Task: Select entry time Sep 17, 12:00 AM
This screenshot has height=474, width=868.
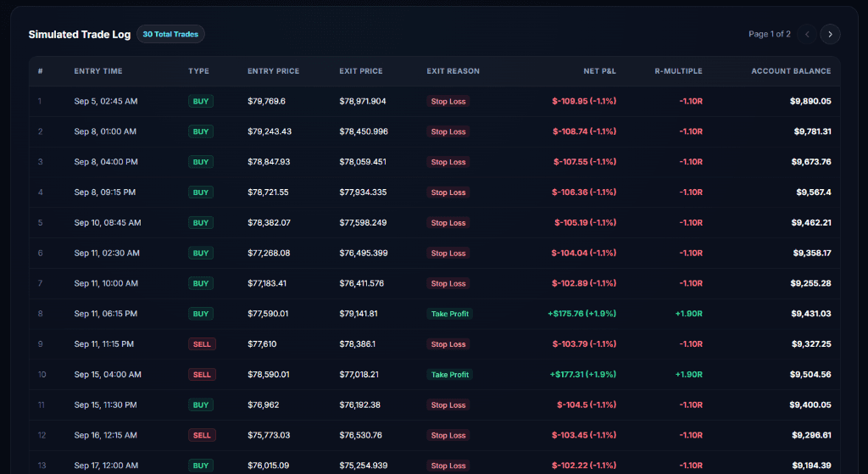Action: coord(106,466)
